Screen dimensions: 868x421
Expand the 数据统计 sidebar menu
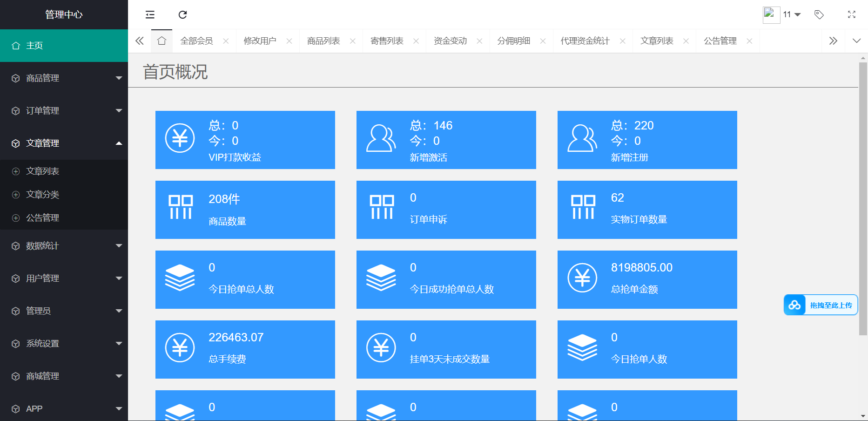point(64,246)
